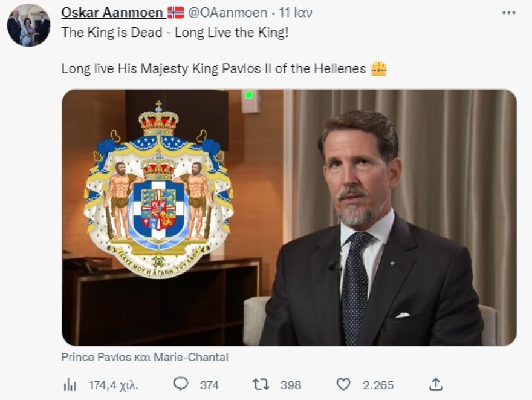Open tweet analytics bar chart icon
This screenshot has height=400, width=532.
70,384
